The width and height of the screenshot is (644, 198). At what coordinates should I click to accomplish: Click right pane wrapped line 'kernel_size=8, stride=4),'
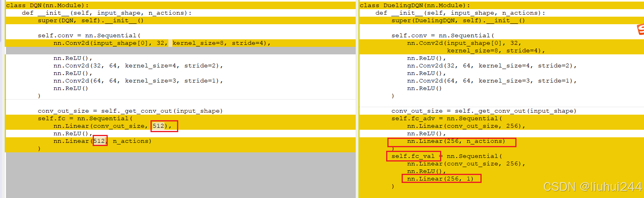[x=496, y=51]
